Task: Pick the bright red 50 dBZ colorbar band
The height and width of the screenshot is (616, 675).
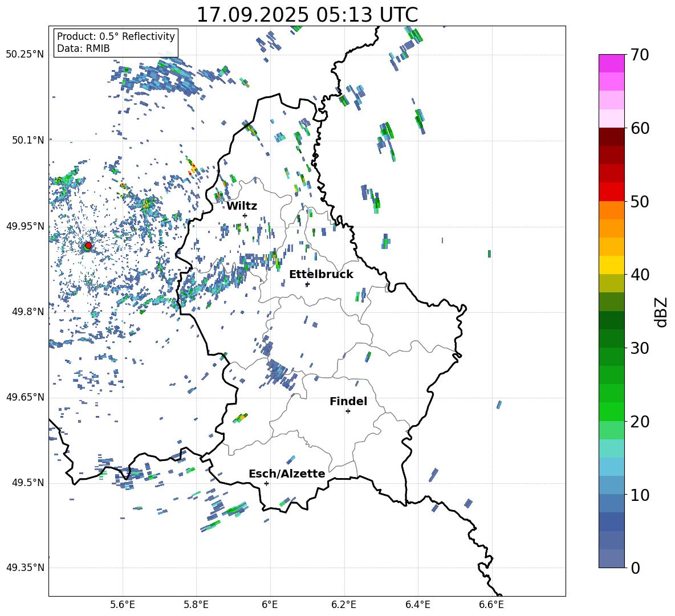Action: pyautogui.click(x=611, y=192)
